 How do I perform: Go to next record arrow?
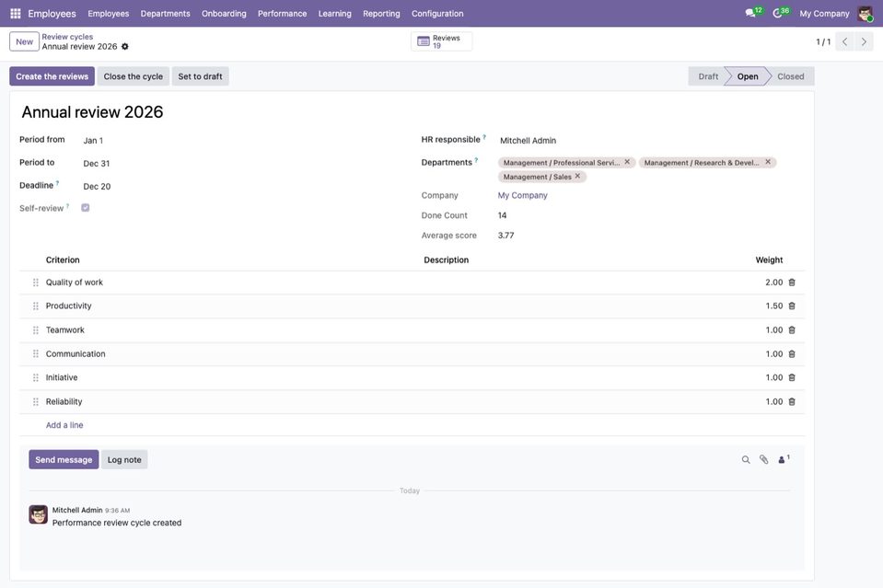click(864, 41)
